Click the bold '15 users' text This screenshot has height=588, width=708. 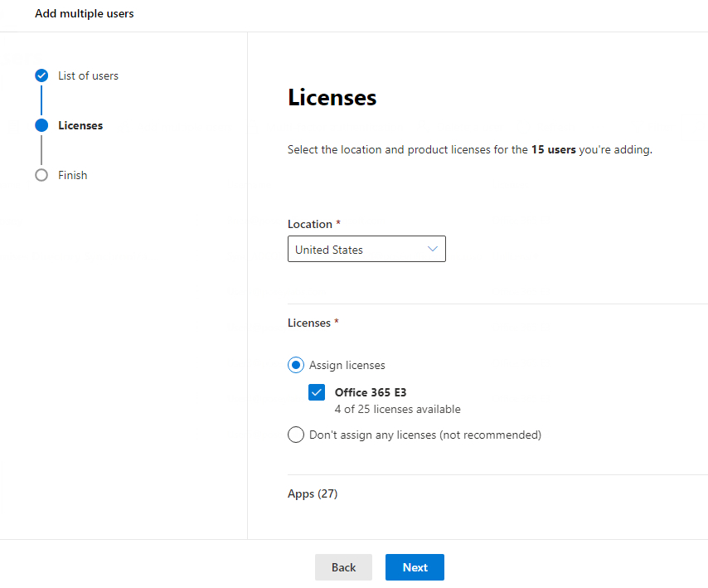pos(554,149)
